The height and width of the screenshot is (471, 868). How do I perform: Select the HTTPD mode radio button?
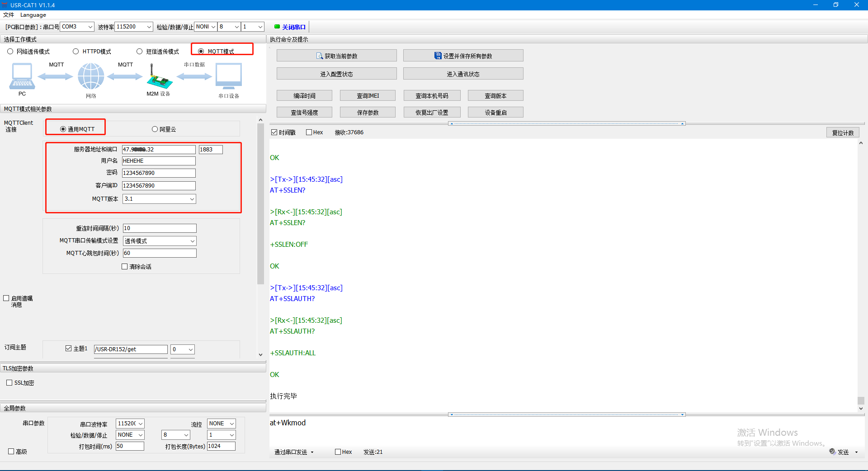[76, 52]
